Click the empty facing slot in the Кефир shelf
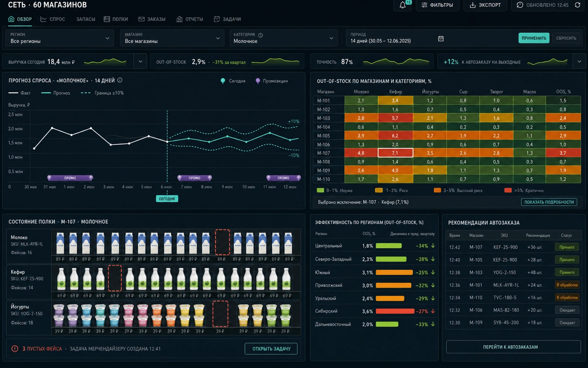This screenshot has height=368, width=588. [x=115, y=278]
